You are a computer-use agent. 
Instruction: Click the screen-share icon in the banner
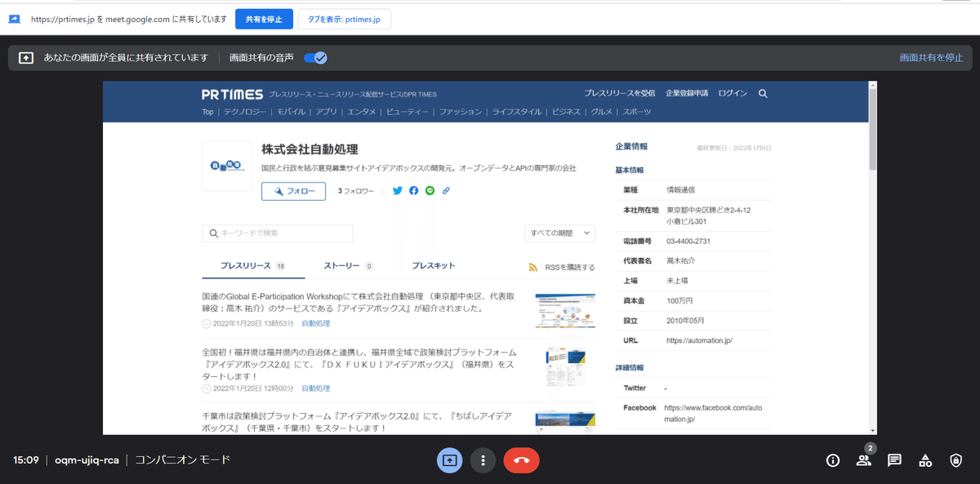point(26,58)
